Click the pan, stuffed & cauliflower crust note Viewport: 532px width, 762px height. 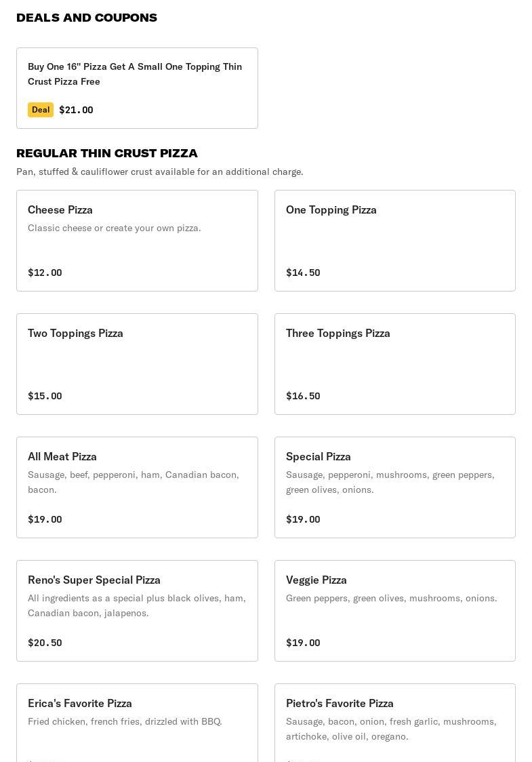[160, 172]
